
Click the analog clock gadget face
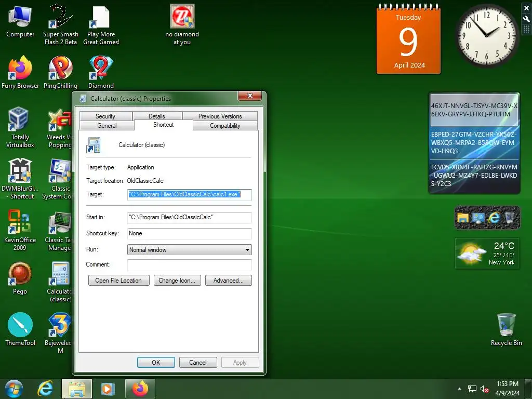coord(486,35)
